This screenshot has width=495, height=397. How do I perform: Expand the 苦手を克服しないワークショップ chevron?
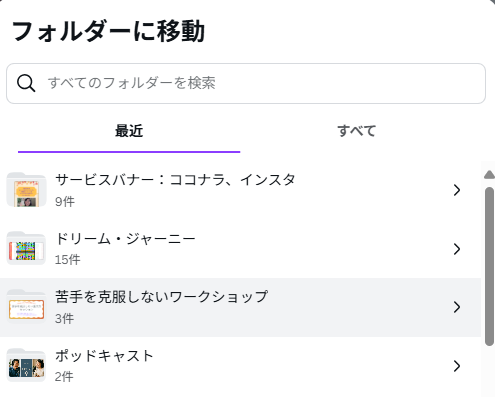click(457, 307)
